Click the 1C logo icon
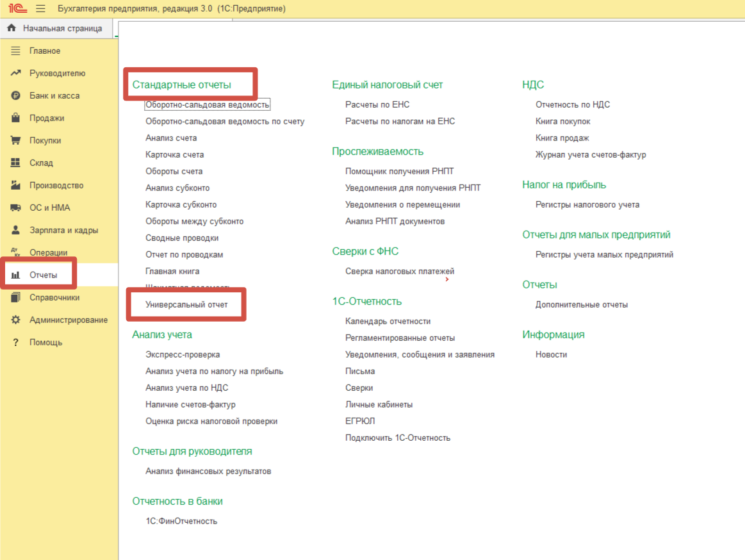This screenshot has height=560, width=745. pyautogui.click(x=17, y=8)
